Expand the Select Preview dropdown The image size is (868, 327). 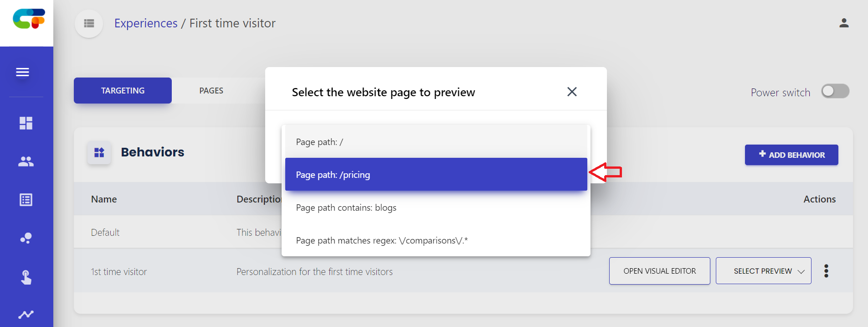click(763, 271)
